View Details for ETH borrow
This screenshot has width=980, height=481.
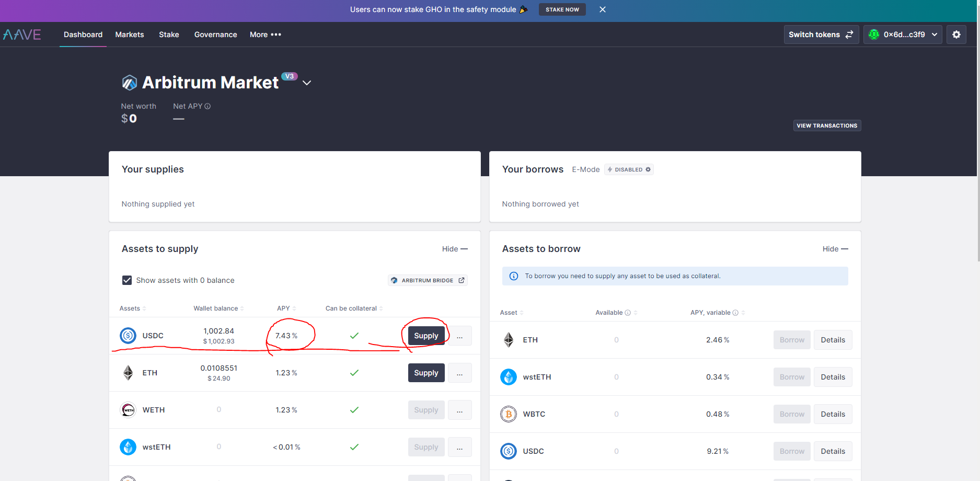tap(833, 340)
